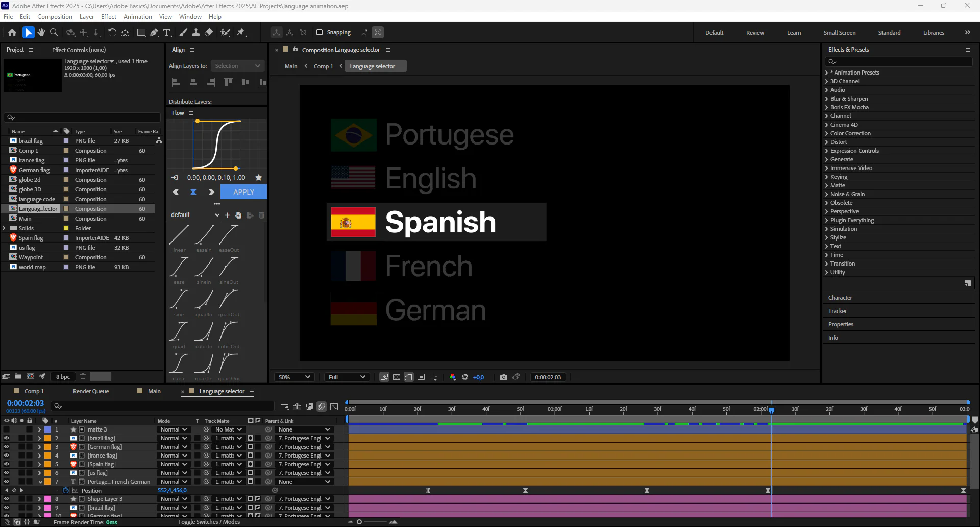Select the Rectangle shape tool
The height and width of the screenshot is (527, 980).
[x=141, y=32]
